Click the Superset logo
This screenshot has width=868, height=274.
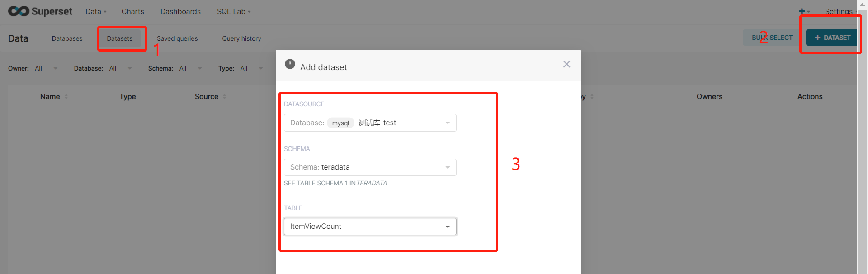[40, 11]
